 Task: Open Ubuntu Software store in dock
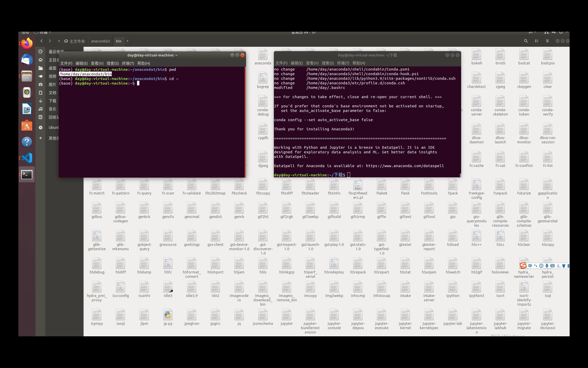click(x=27, y=125)
